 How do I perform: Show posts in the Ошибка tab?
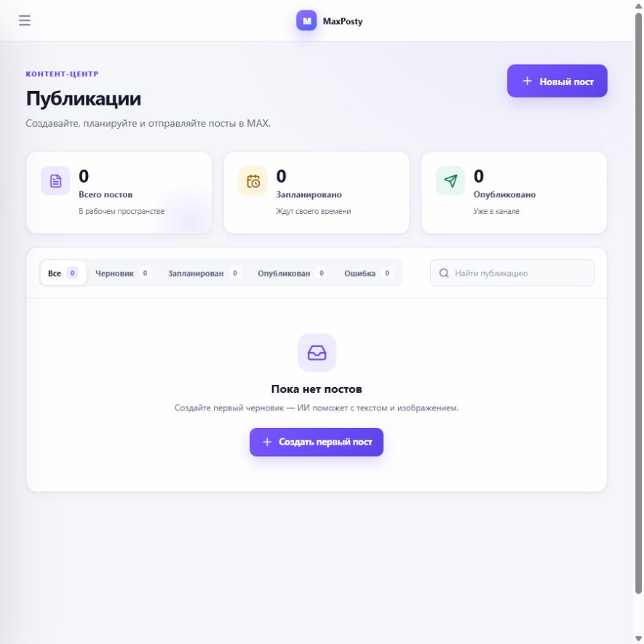(x=368, y=273)
